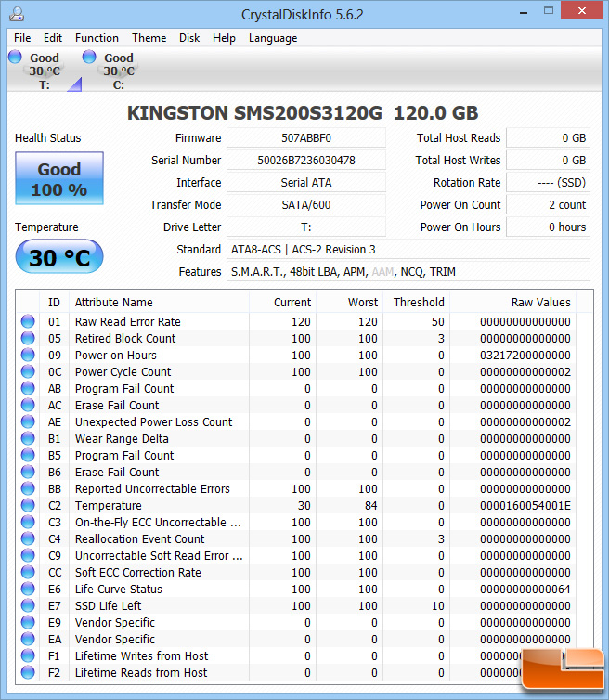Viewport: 609px width, 700px height.
Task: Click the Current column header
Action: pyautogui.click(x=282, y=303)
